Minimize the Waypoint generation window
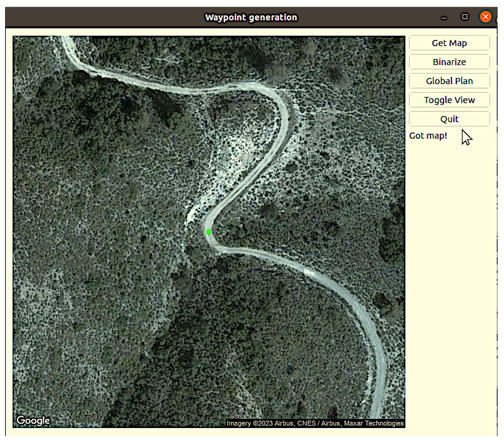Image resolution: width=504 pixels, height=441 pixels. coord(444,18)
